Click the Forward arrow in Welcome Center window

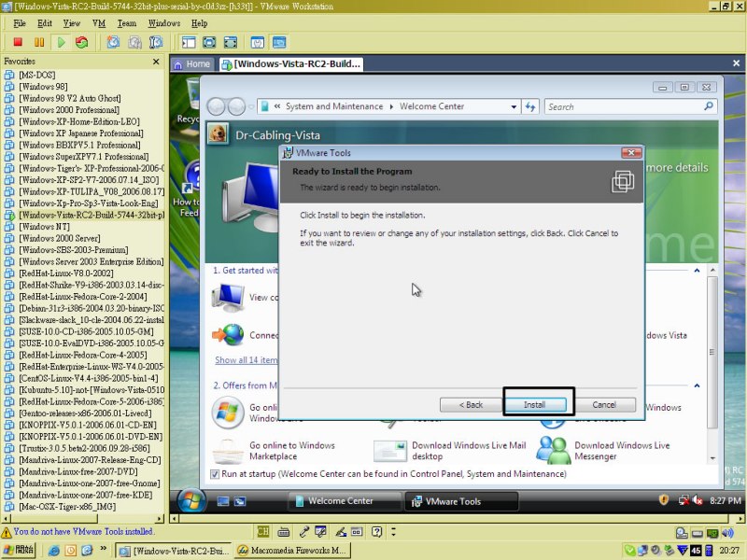[236, 106]
